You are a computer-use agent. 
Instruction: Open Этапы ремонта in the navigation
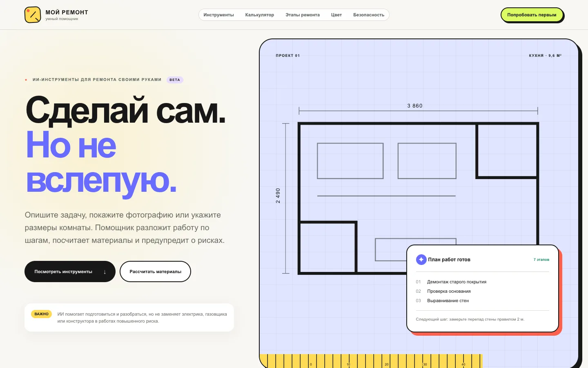tap(303, 15)
